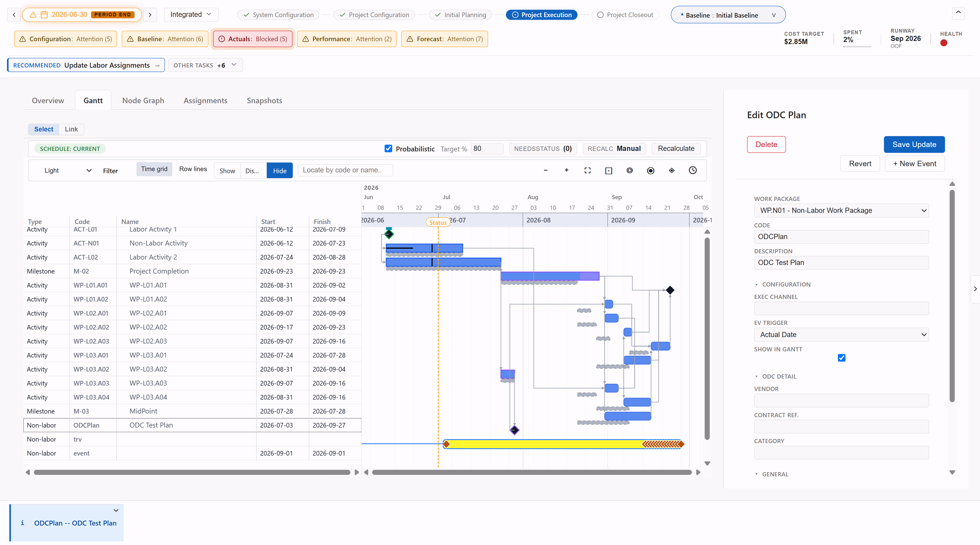Click the Save Update button
The image size is (980, 545).
tap(914, 144)
